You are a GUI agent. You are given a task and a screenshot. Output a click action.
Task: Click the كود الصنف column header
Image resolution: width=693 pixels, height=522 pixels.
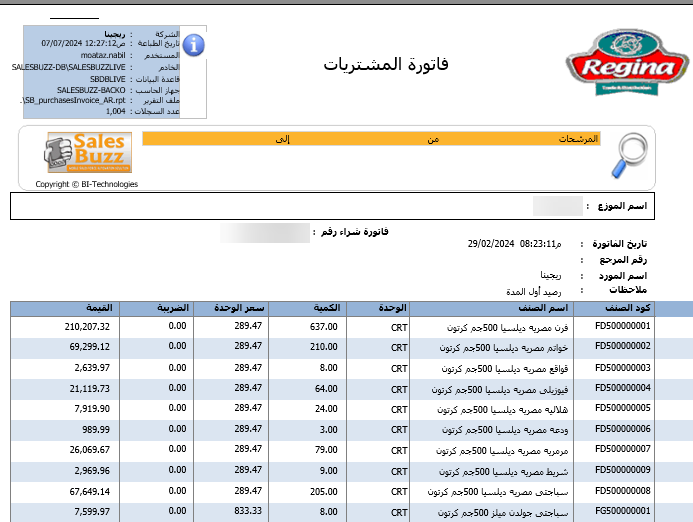(x=629, y=307)
